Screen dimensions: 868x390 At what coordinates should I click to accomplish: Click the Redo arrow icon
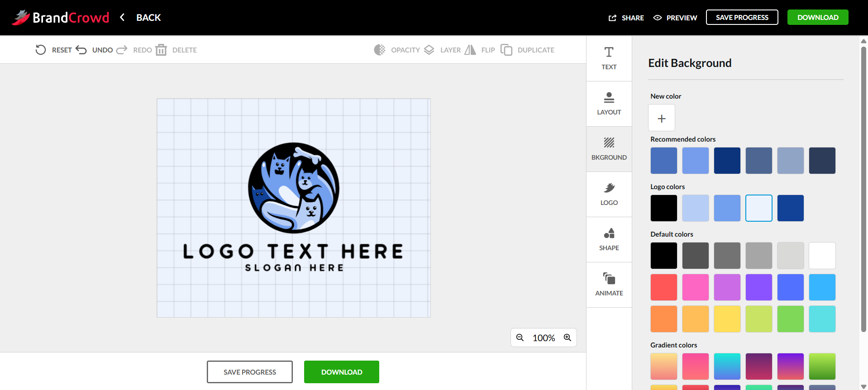(x=122, y=50)
